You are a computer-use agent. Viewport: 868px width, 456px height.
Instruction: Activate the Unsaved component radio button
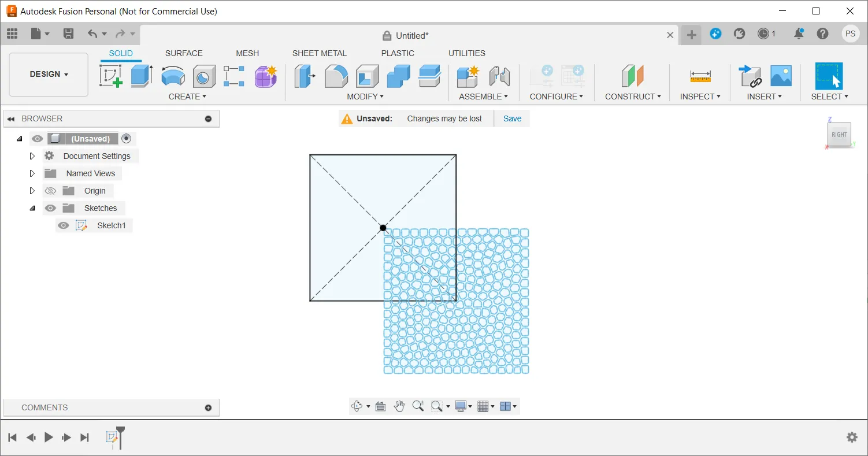tap(127, 139)
